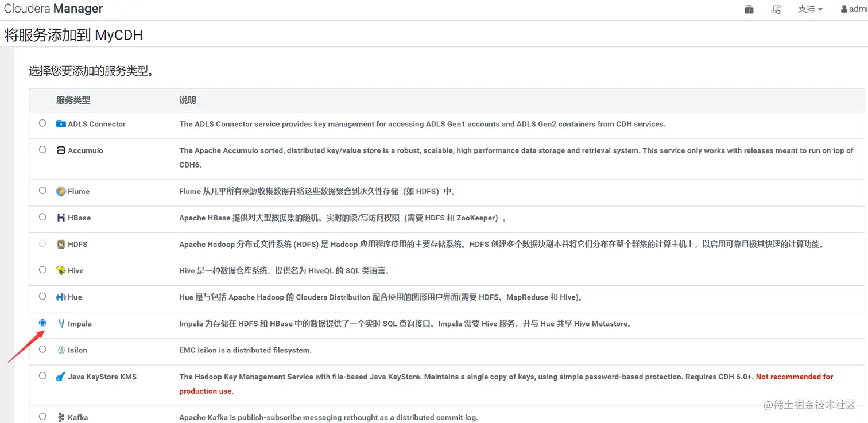Screen dimensions: 868x423
Task: Click the Hive bee icon
Action: (x=61, y=270)
